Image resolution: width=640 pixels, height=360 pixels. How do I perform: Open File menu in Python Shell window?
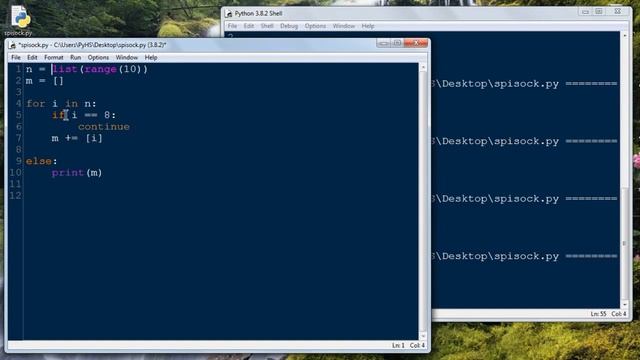point(232,26)
